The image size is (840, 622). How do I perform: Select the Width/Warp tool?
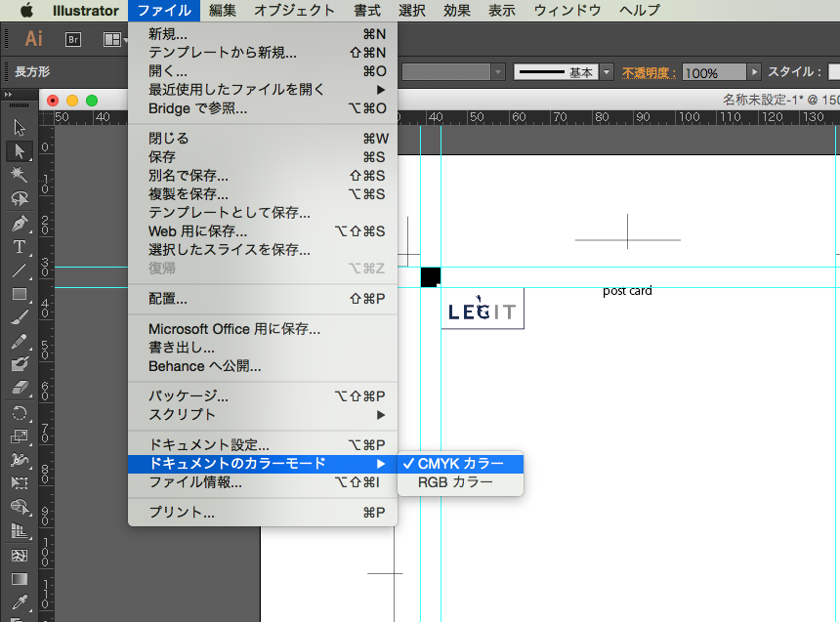[20, 460]
